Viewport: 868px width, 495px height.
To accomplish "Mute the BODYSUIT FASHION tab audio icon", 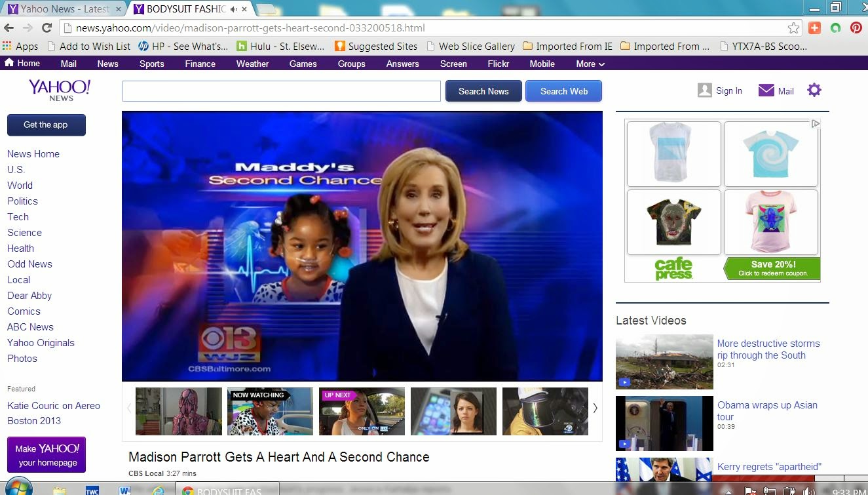I will [234, 9].
